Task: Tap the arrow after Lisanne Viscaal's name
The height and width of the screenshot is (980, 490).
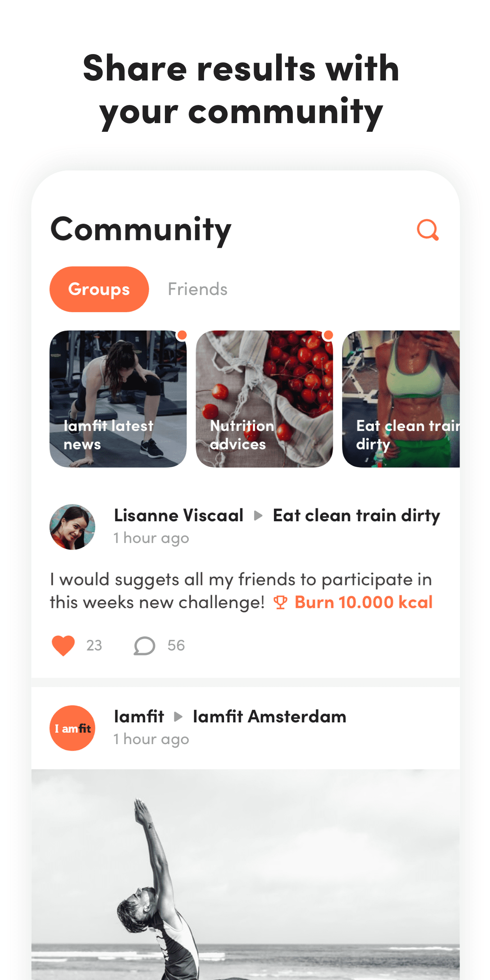Action: pyautogui.click(x=258, y=516)
